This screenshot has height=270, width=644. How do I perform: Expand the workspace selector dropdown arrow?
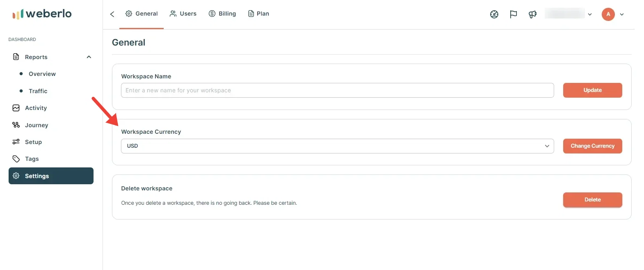(x=590, y=14)
